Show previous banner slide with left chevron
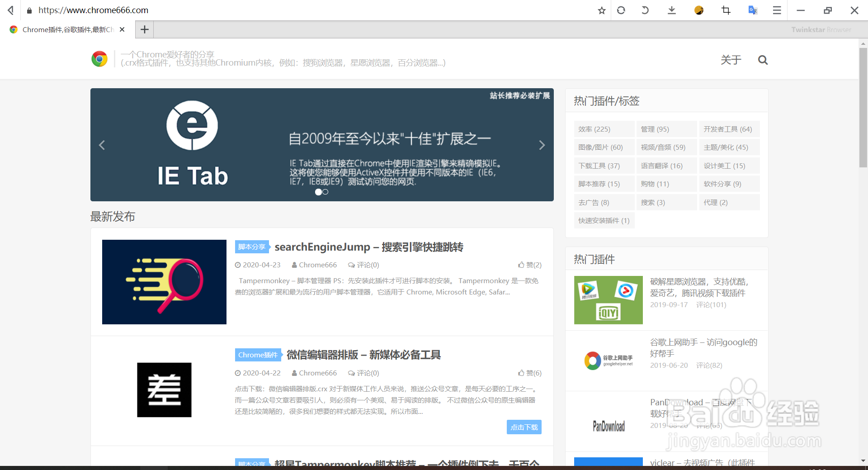The height and width of the screenshot is (470, 868). 102,145
